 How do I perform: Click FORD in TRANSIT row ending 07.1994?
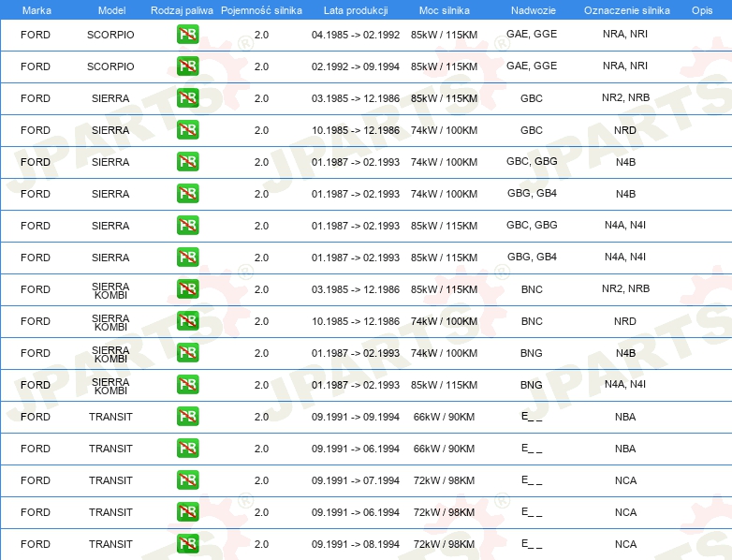pyautogui.click(x=36, y=480)
